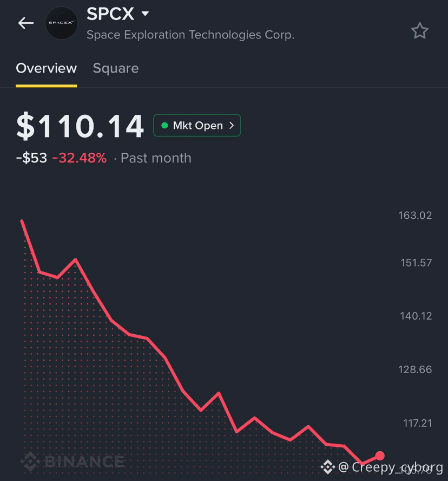
Task: Click the Binance watermark logo icon
Action: pos(30,461)
